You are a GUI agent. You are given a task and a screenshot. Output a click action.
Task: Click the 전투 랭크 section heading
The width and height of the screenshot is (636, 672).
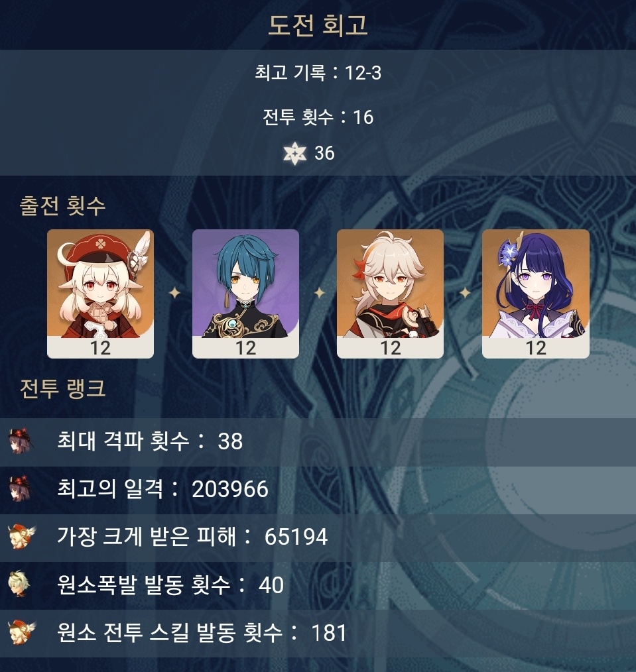[x=62, y=389]
